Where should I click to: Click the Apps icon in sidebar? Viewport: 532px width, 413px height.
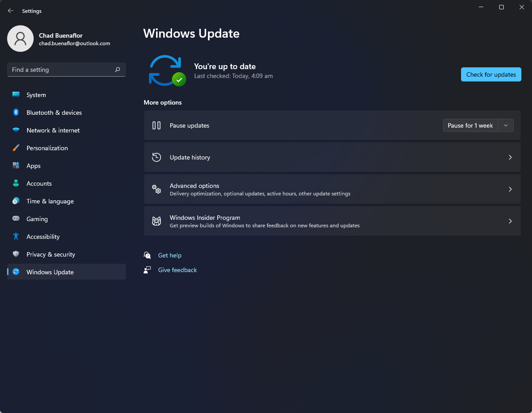pos(16,166)
